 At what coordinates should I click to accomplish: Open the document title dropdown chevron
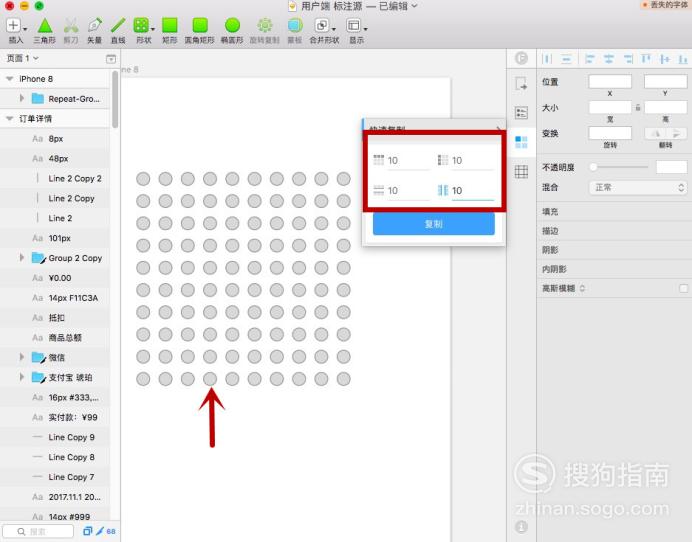pos(414,6)
